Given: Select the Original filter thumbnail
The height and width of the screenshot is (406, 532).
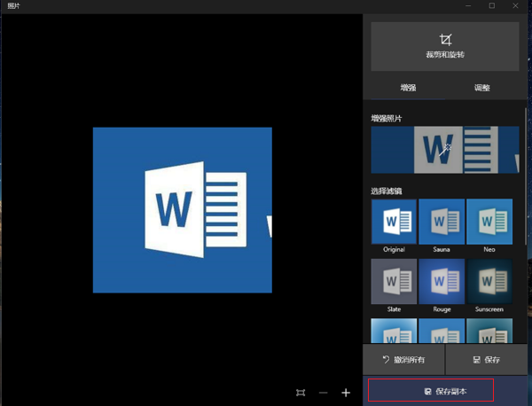Looking at the screenshot, I should (394, 222).
